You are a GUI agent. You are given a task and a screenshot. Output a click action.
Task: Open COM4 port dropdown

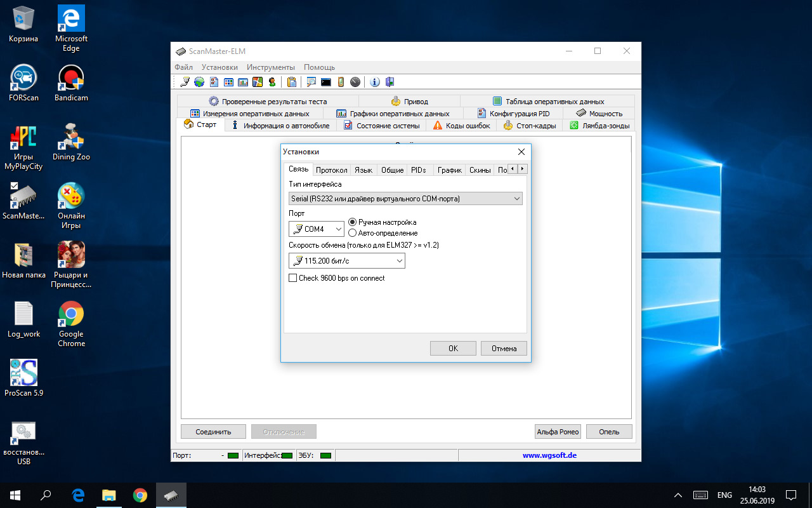pyautogui.click(x=317, y=229)
